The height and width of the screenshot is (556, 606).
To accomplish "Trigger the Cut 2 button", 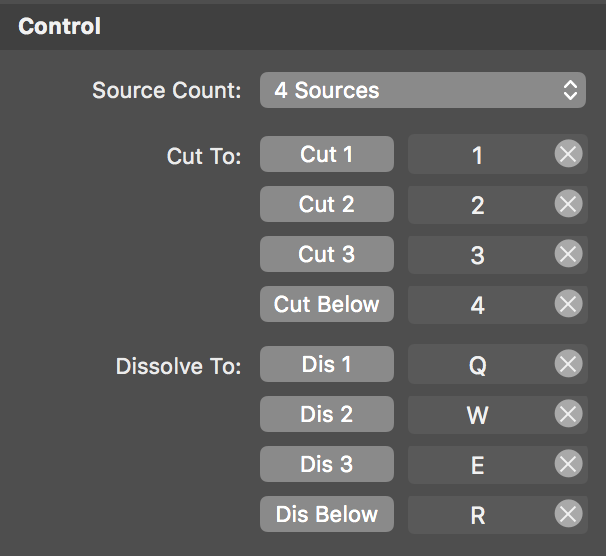I will click(x=327, y=204).
